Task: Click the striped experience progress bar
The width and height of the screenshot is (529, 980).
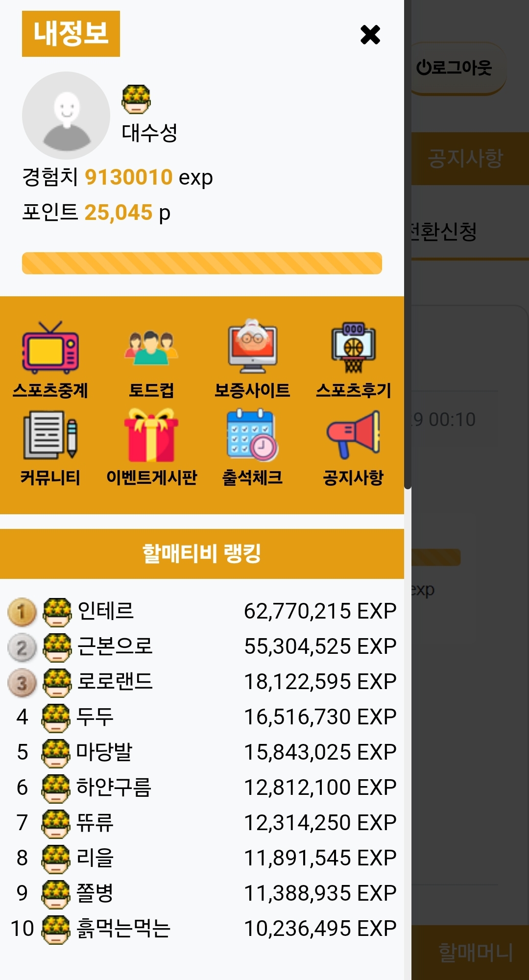Action: [x=202, y=263]
